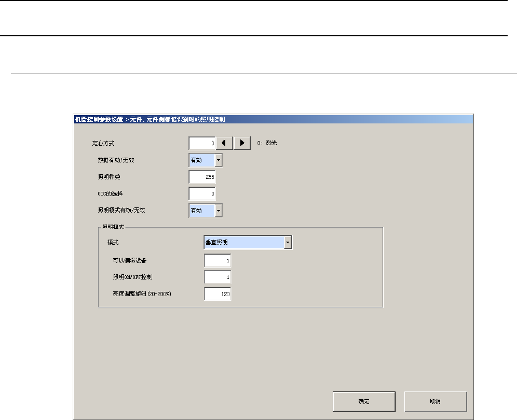Image resolution: width=517 pixels, height=420 pixels.
Task: Open the 模式 dropdown showing 垂直照明
Action: coord(288,243)
